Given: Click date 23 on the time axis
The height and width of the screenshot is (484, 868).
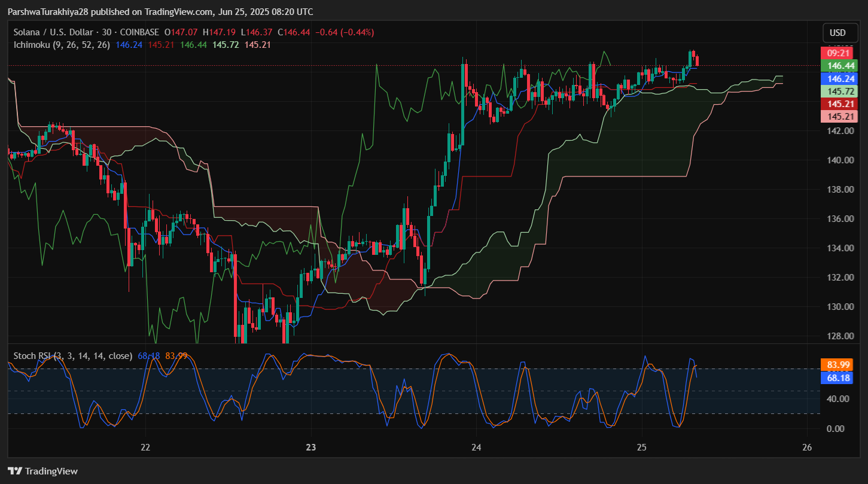Looking at the screenshot, I should (x=310, y=448).
